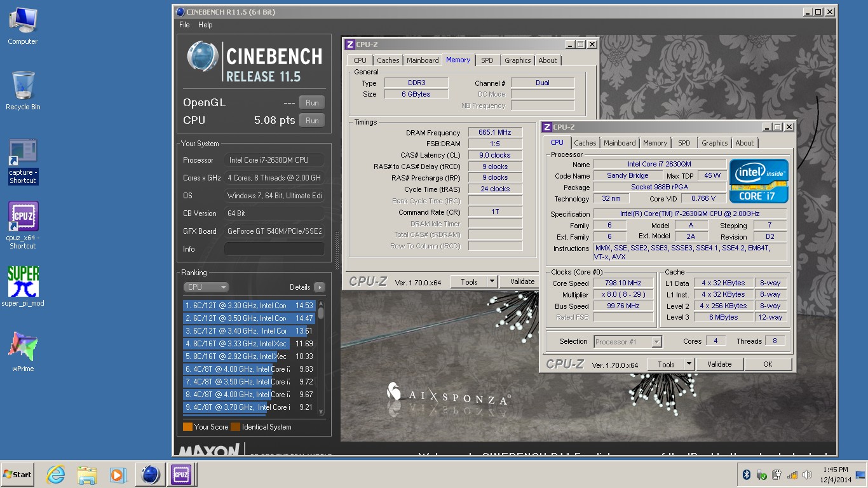Screen dimensions: 868x488
Task: Select CPU tab in back CPU-Z window
Action: pyautogui.click(x=360, y=60)
